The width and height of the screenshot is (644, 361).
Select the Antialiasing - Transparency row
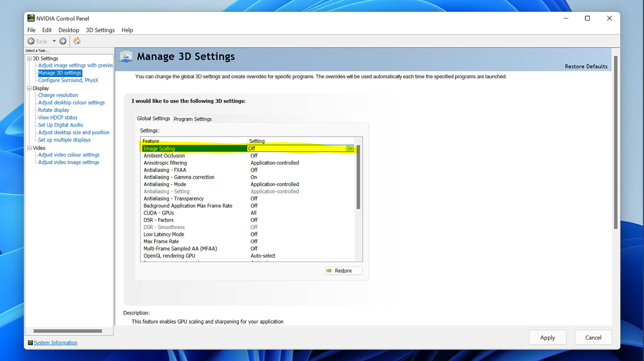pyautogui.click(x=247, y=199)
